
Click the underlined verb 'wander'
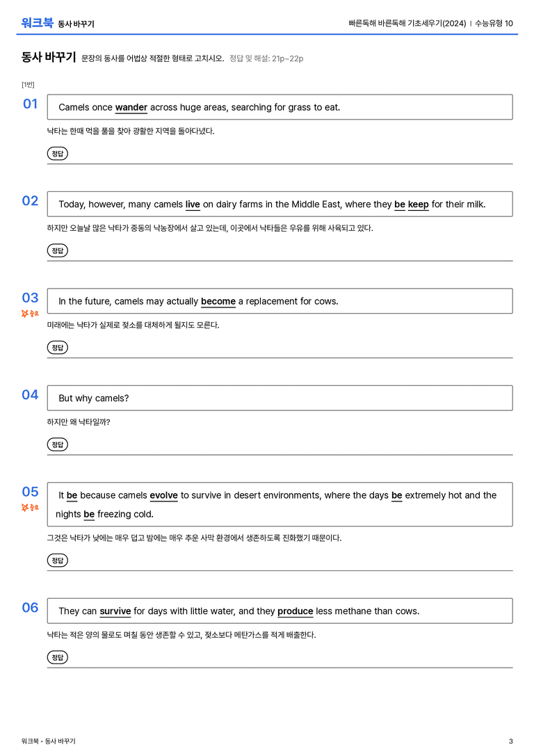click(131, 108)
